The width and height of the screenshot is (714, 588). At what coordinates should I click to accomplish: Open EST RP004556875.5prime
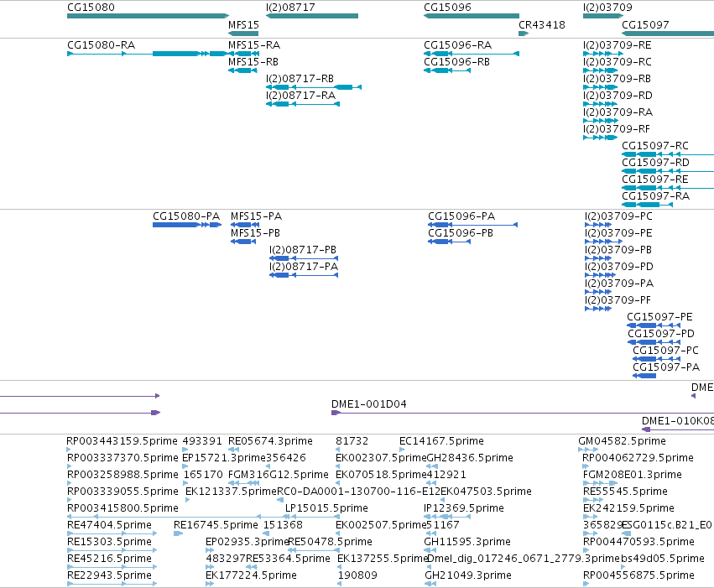pos(638,575)
